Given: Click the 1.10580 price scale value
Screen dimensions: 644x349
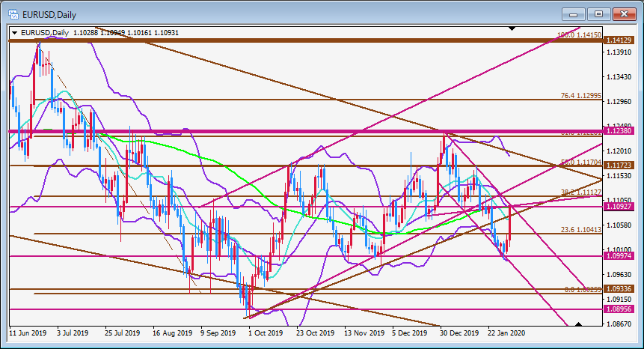Looking at the screenshot, I should [x=619, y=225].
